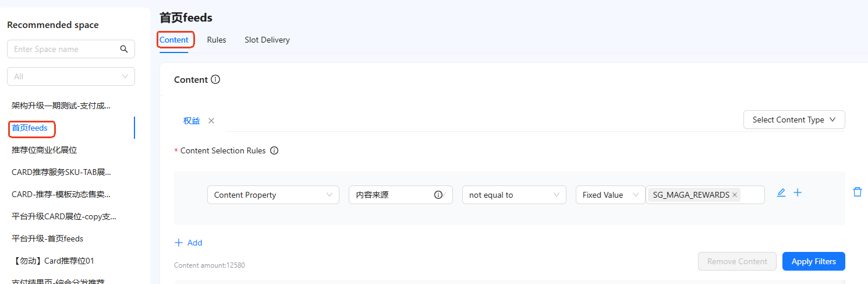Click the Add rule link
Screen dimensions: 868x284
189,243
